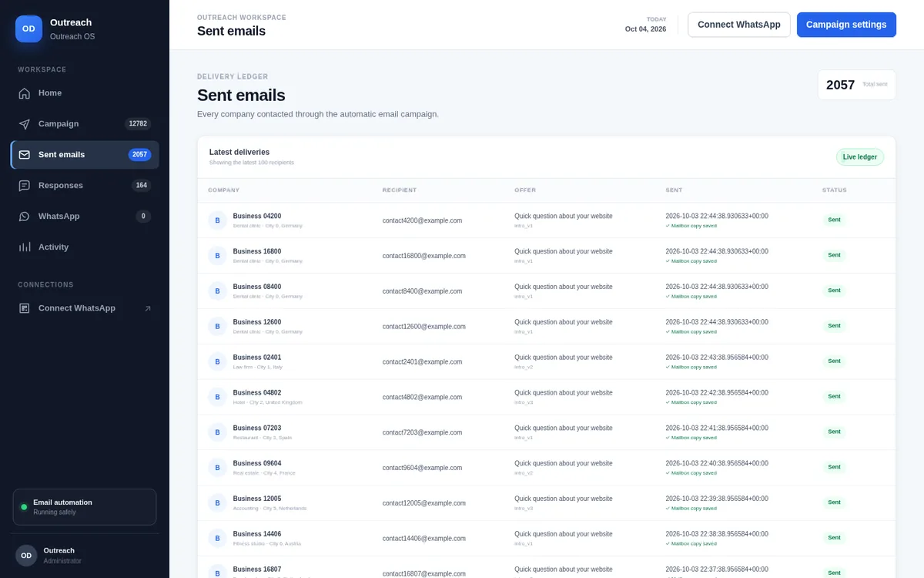Screen dimensions: 924x578
Task: Click the B avatar for Business 12005
Action: [217, 503]
